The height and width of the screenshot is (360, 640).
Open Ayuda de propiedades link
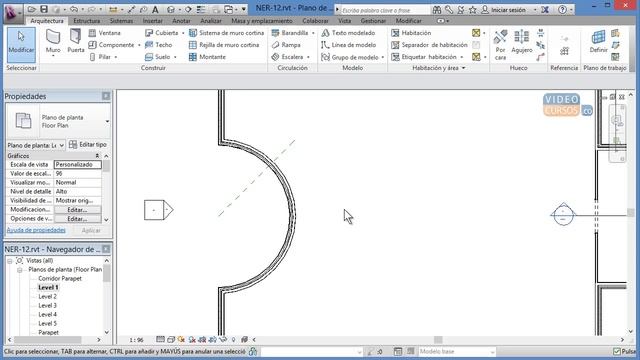[x=36, y=230]
